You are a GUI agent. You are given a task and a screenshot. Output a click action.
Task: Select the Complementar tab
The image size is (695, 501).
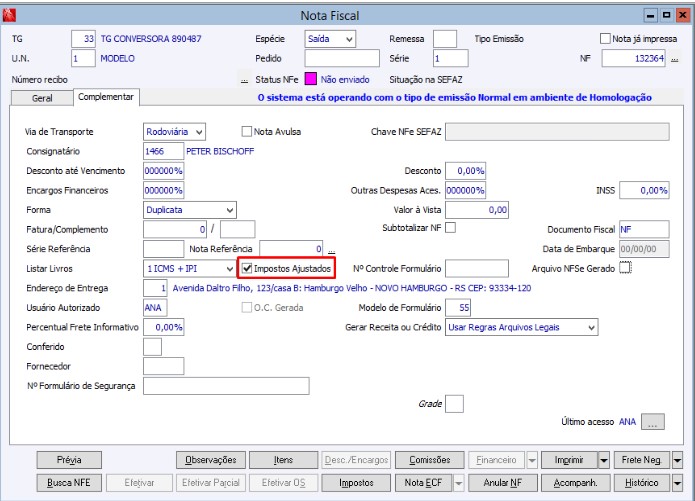coord(106,97)
